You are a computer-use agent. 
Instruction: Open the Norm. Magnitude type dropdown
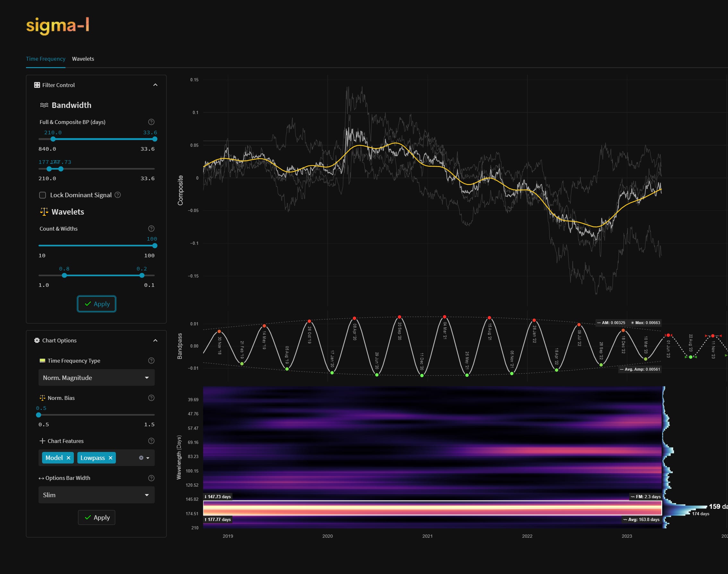click(x=96, y=378)
